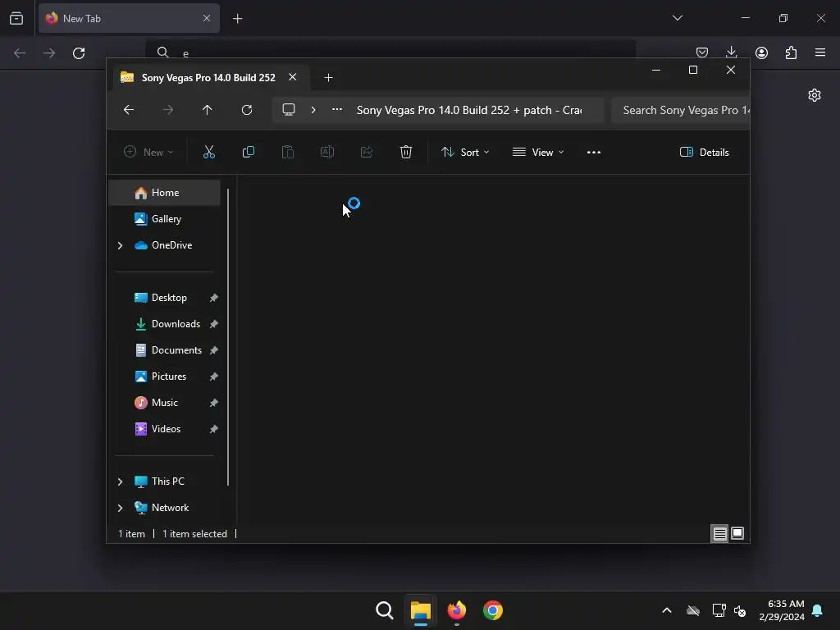Open the List all tabs dropdown in Firefox
The image size is (840, 630).
tap(677, 18)
